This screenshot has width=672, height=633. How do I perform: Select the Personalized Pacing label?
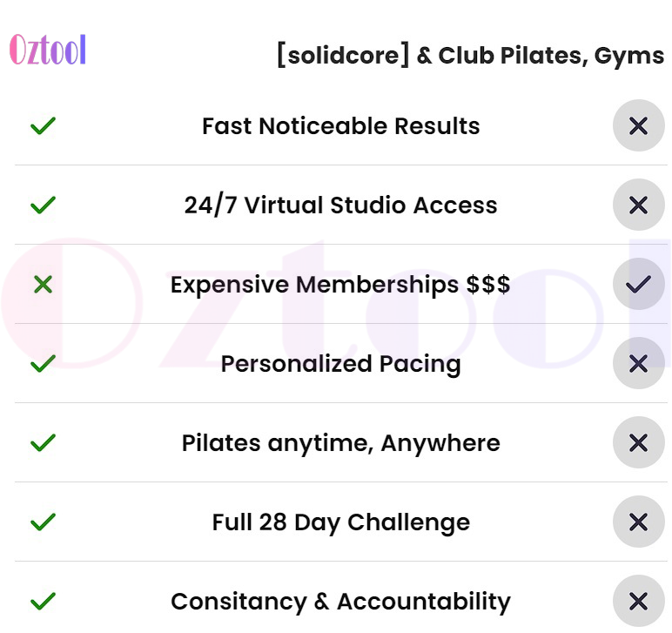pos(340,364)
